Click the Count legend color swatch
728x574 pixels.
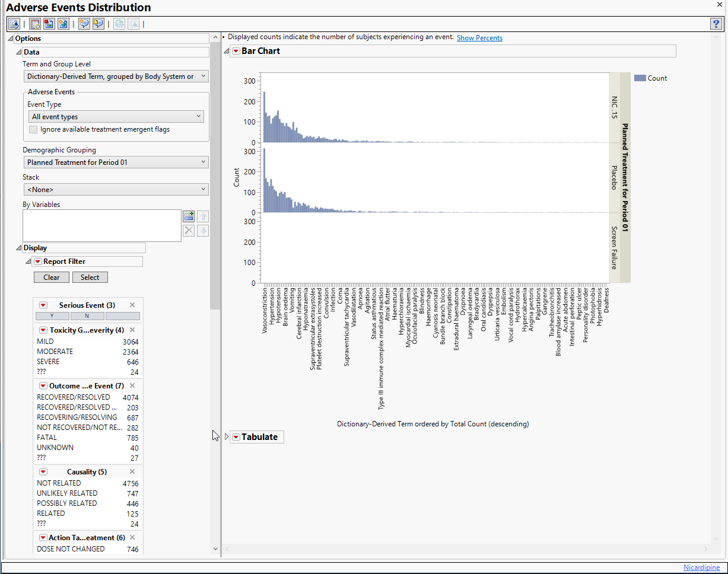point(640,78)
